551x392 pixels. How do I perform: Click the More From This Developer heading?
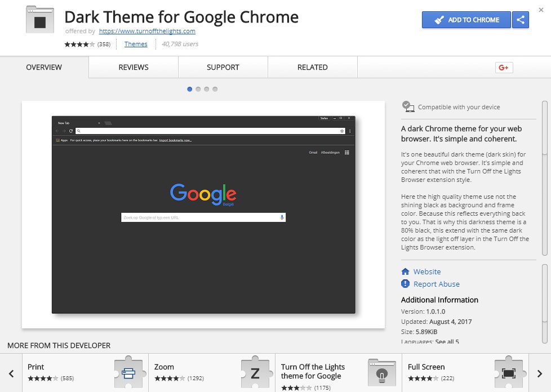[x=59, y=346]
